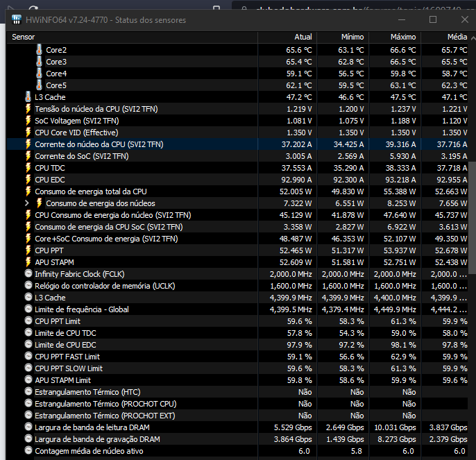Click the lightning icon for Consumo de energia dos núcleos

(x=39, y=203)
